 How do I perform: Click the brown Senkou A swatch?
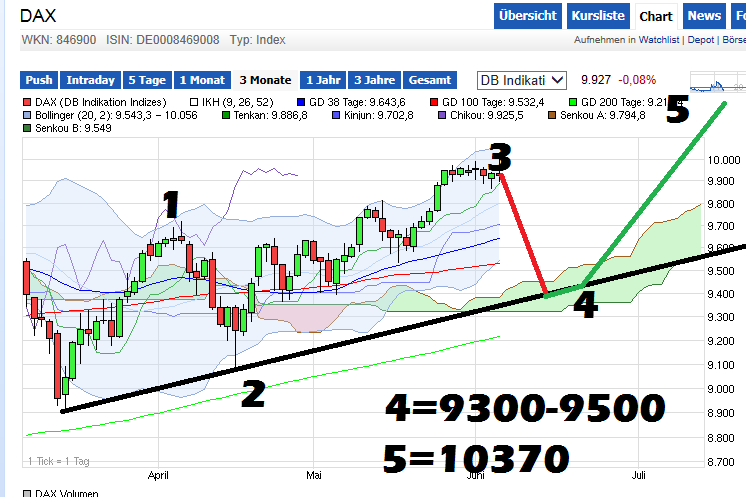click(x=552, y=115)
